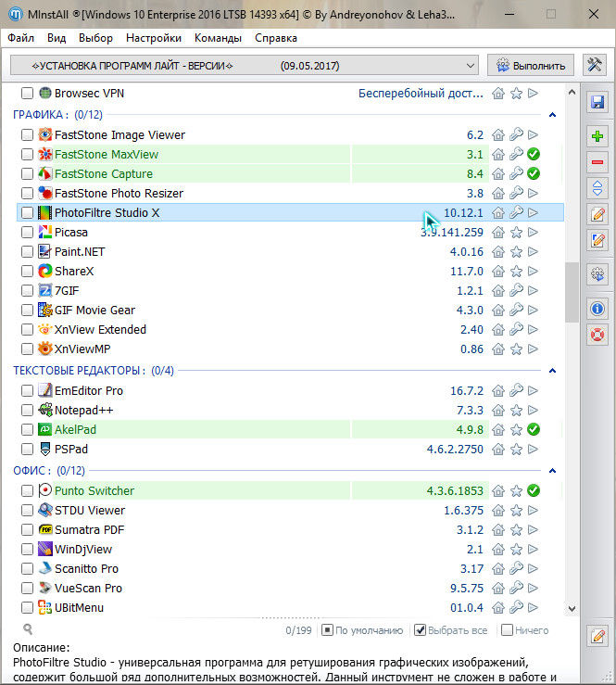616x685 pixels.
Task: Open the Выбор menu
Action: [x=95, y=38]
